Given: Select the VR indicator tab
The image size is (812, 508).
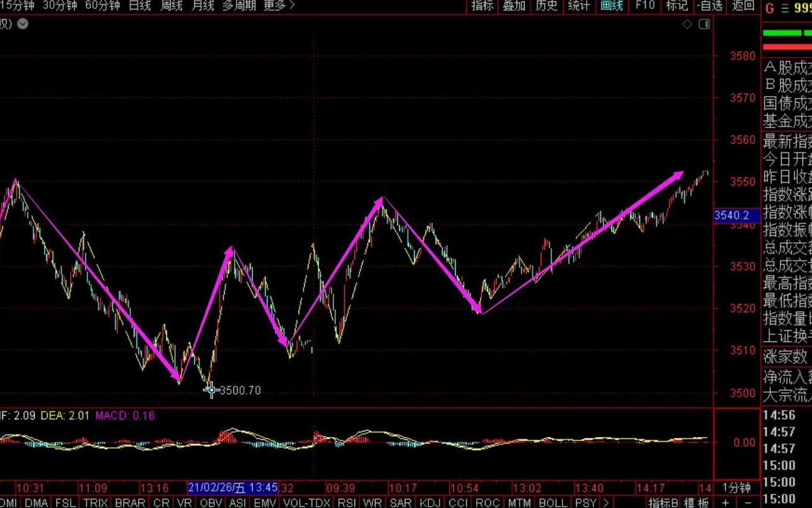Looking at the screenshot, I should click(184, 502).
